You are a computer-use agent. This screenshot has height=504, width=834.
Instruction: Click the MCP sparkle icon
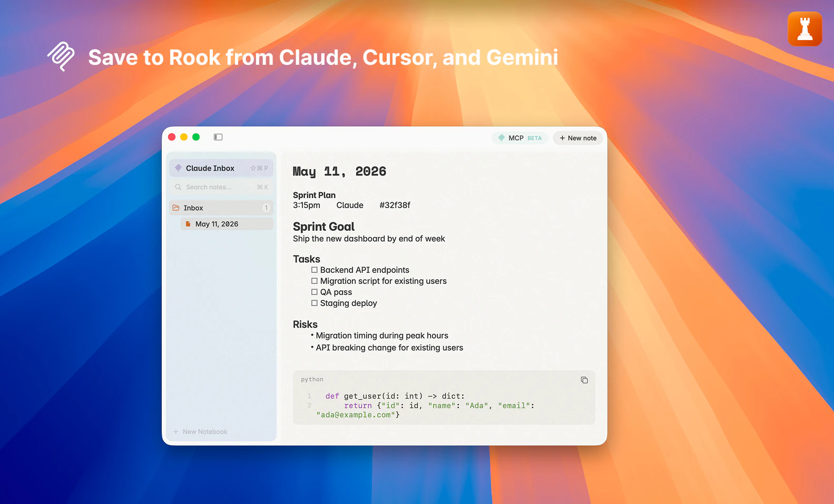coord(502,138)
